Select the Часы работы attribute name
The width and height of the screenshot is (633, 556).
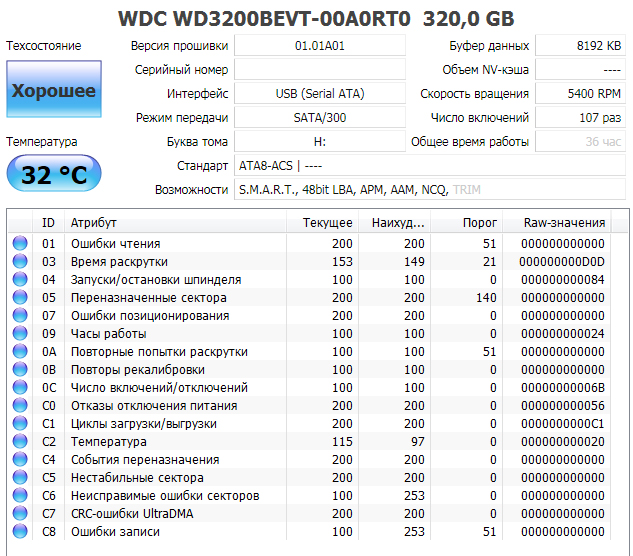point(108,334)
